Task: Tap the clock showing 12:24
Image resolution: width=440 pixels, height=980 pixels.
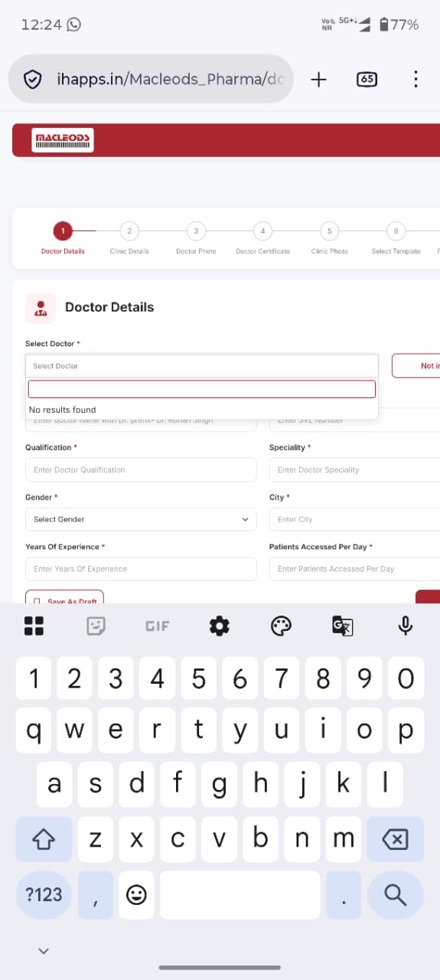Action: 41,24
